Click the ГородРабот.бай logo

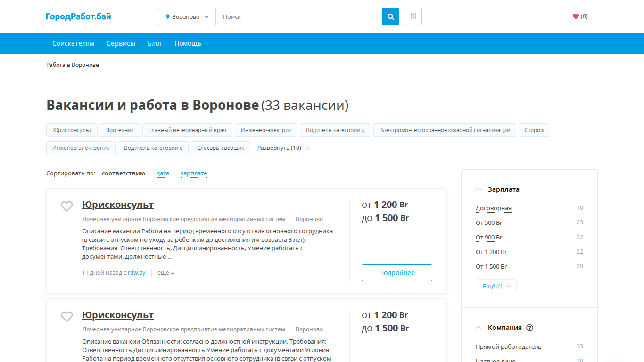79,16
